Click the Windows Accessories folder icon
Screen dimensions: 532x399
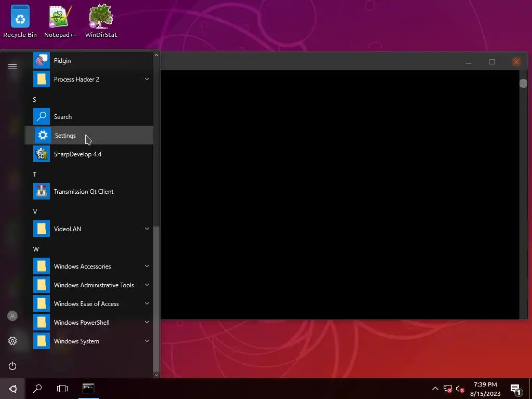click(x=42, y=267)
